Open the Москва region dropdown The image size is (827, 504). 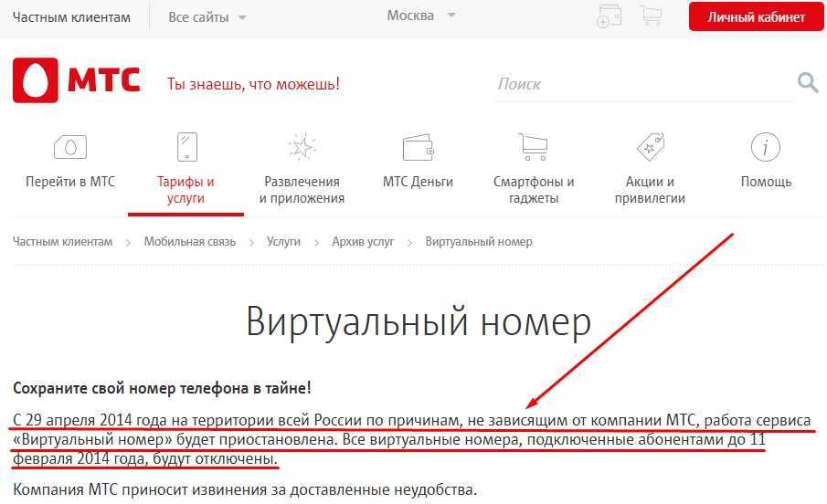pos(420,16)
